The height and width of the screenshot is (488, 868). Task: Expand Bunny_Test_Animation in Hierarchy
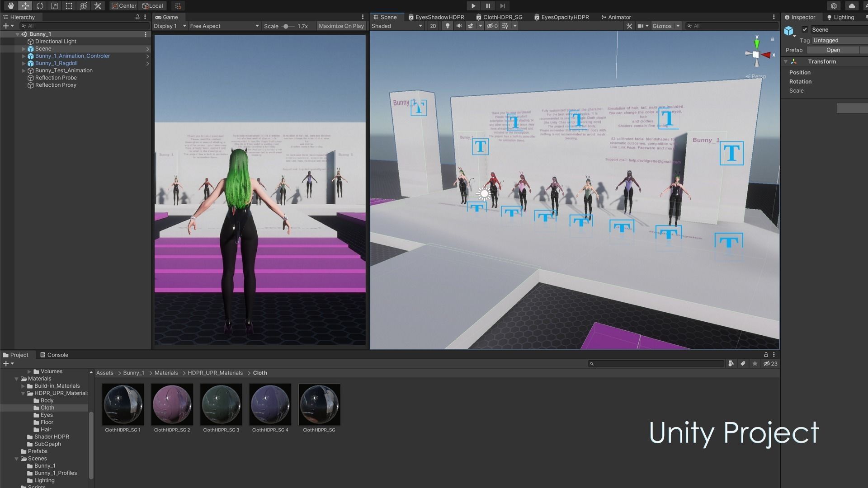pyautogui.click(x=24, y=70)
